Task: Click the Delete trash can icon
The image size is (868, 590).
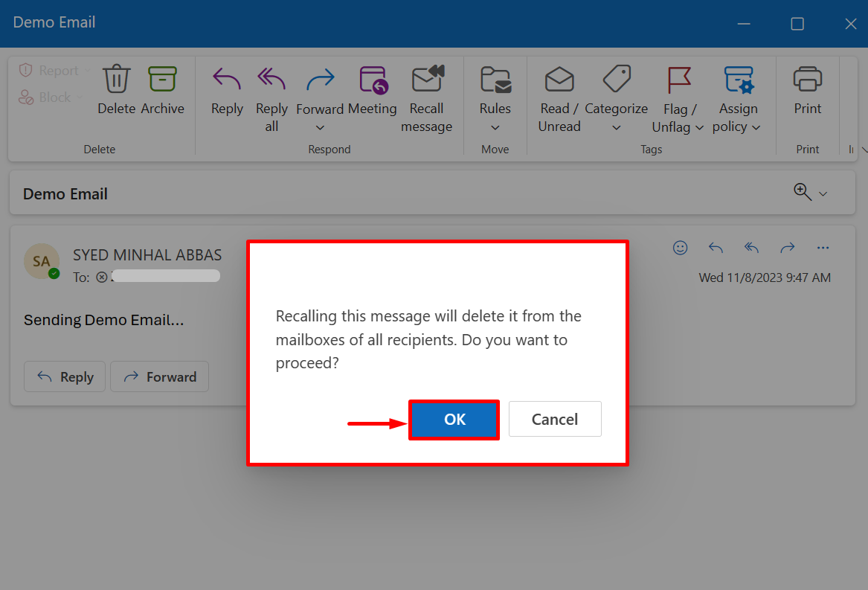Action: [117, 79]
